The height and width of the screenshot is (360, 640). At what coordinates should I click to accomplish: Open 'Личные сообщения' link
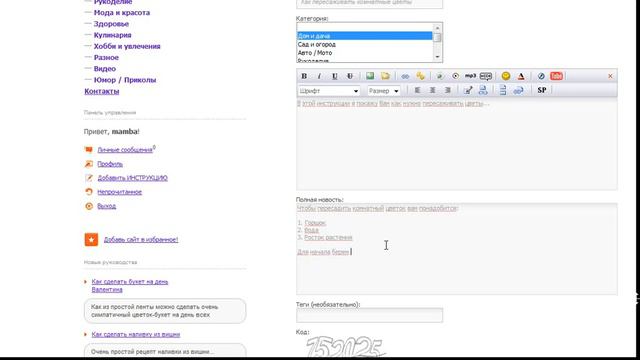[124, 150]
